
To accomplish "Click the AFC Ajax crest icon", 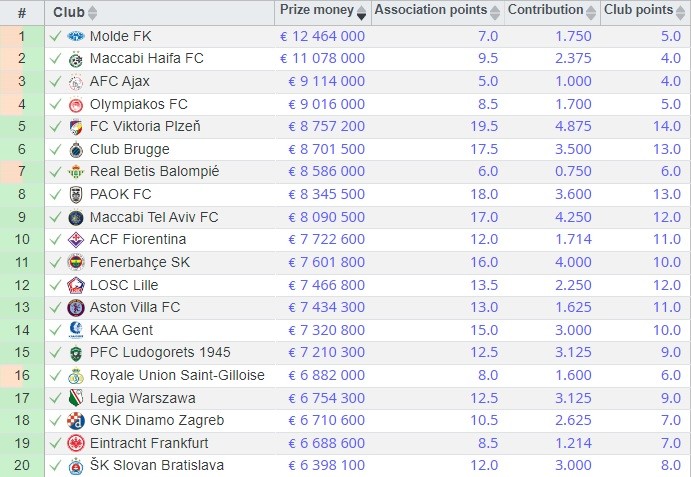I will pyautogui.click(x=76, y=81).
